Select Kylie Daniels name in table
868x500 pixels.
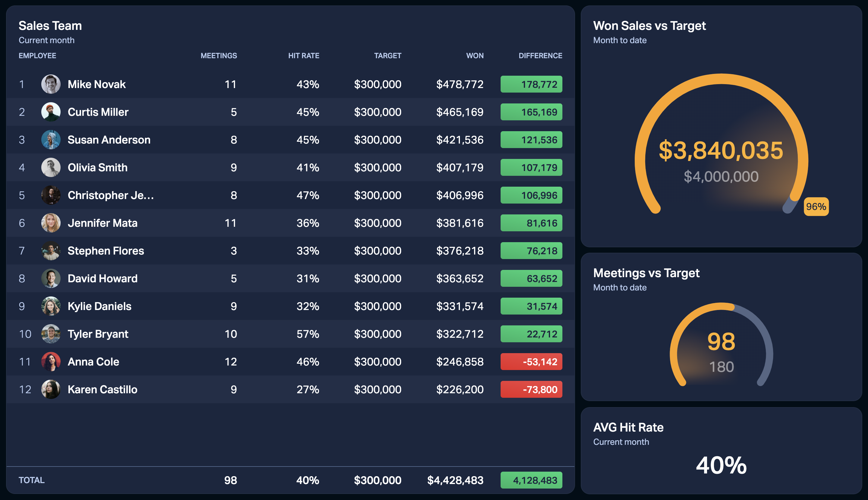[99, 306]
